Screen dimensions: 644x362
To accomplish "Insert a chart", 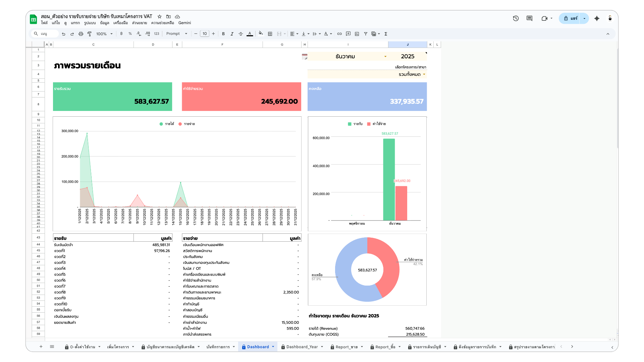I will click(357, 34).
